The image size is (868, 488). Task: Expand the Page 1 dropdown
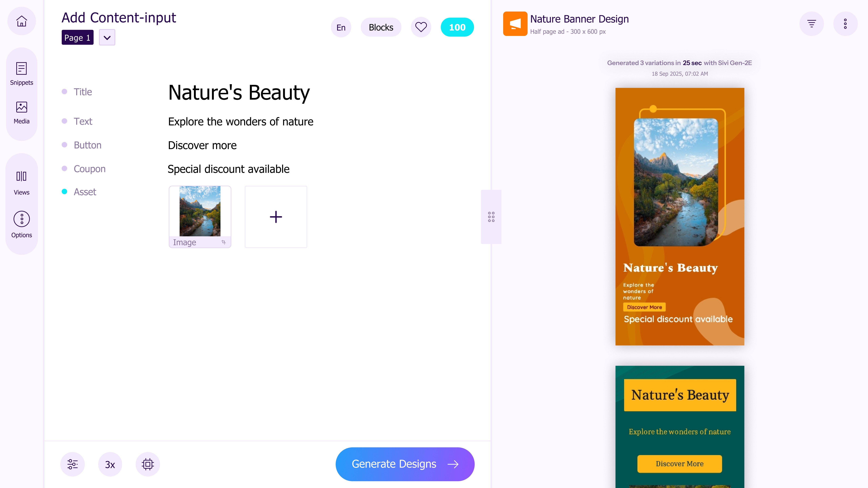tap(107, 37)
